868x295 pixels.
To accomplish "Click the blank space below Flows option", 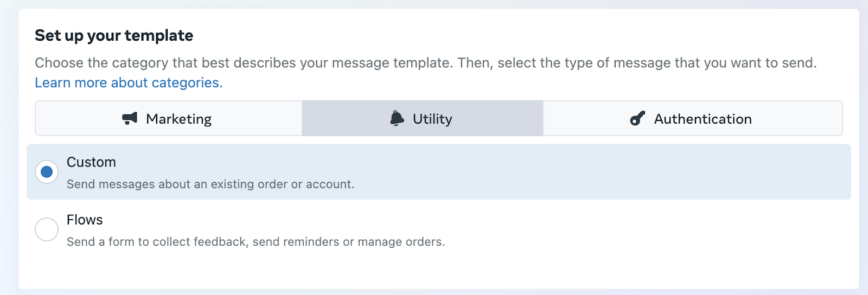I will [x=439, y=271].
